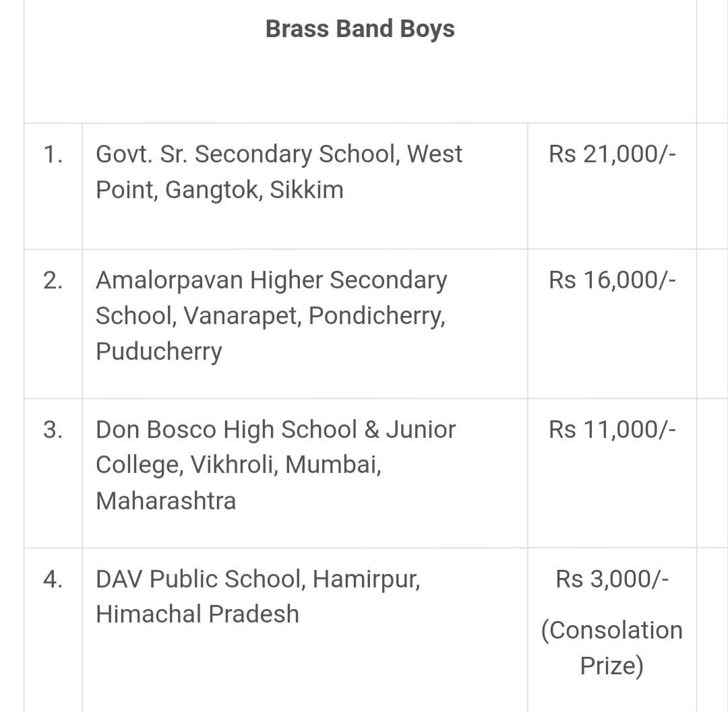
Task: Select row number 4 cell
Action: 53,579
